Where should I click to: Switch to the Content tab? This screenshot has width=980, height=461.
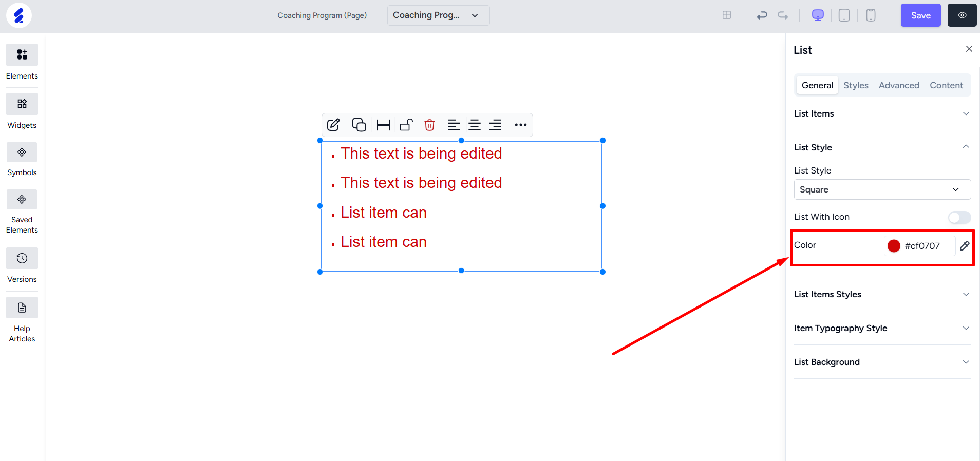[x=946, y=85]
